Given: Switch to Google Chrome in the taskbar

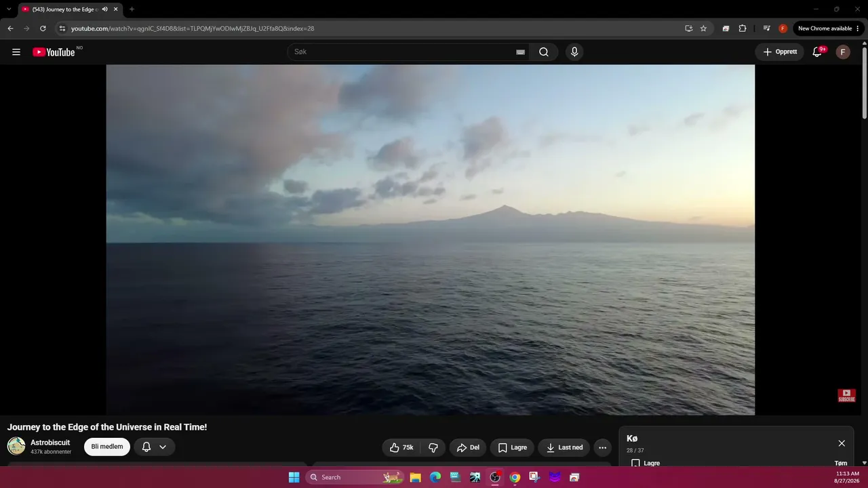Looking at the screenshot, I should [x=515, y=477].
